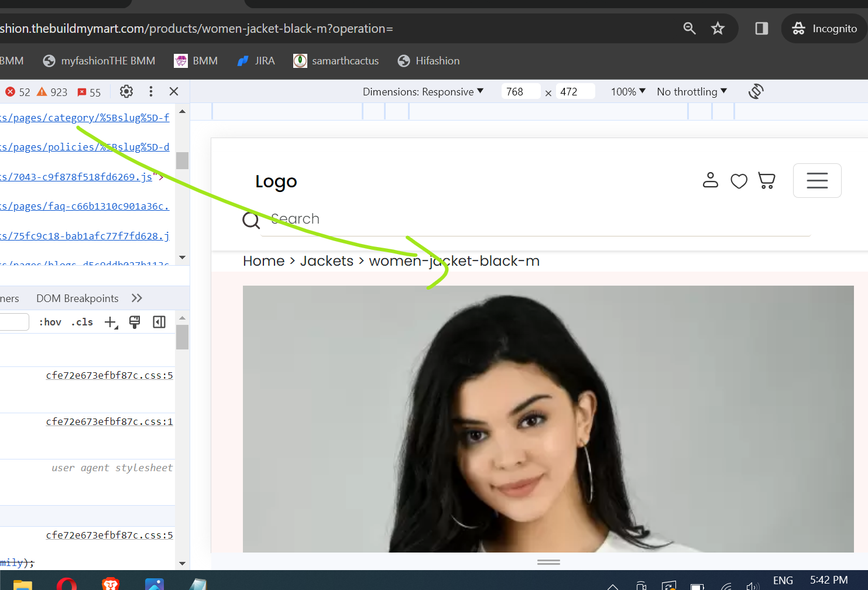The width and height of the screenshot is (868, 590).
Task: Expand more tabs with the double chevron
Action: pos(137,298)
